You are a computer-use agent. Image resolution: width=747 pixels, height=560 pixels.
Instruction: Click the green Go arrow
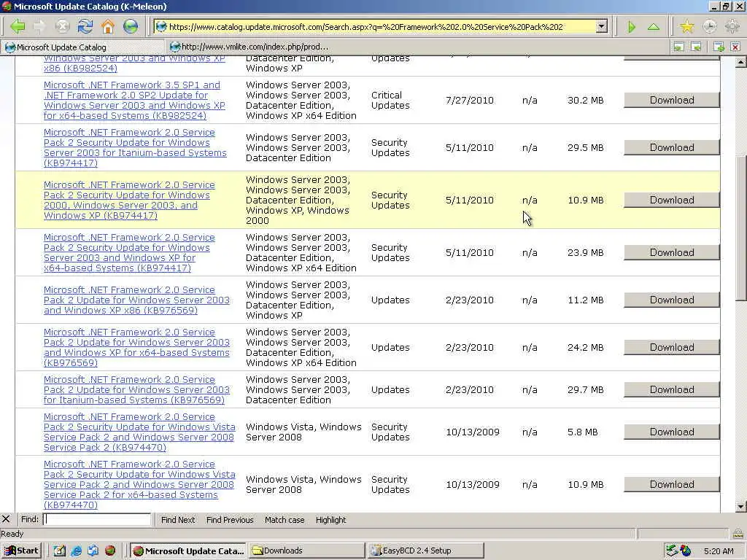click(631, 27)
